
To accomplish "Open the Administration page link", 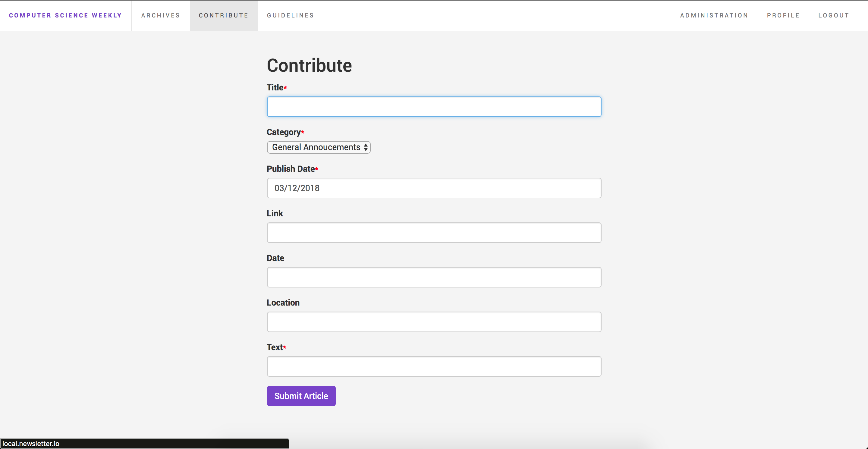I will click(714, 15).
